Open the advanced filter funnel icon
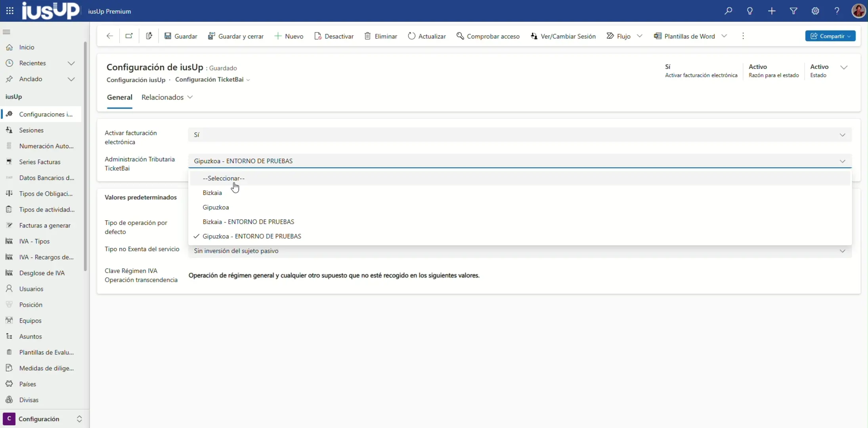This screenshot has width=868, height=428. pyautogui.click(x=793, y=11)
